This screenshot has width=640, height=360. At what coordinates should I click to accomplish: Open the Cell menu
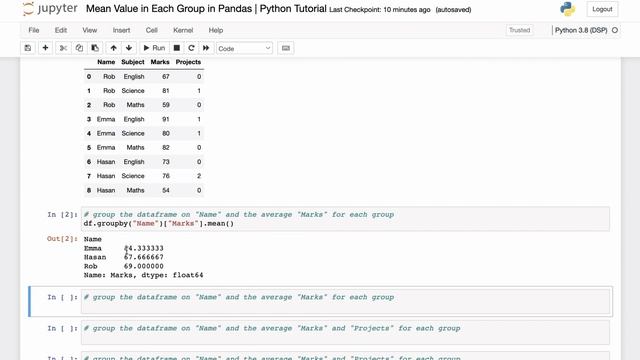151,30
